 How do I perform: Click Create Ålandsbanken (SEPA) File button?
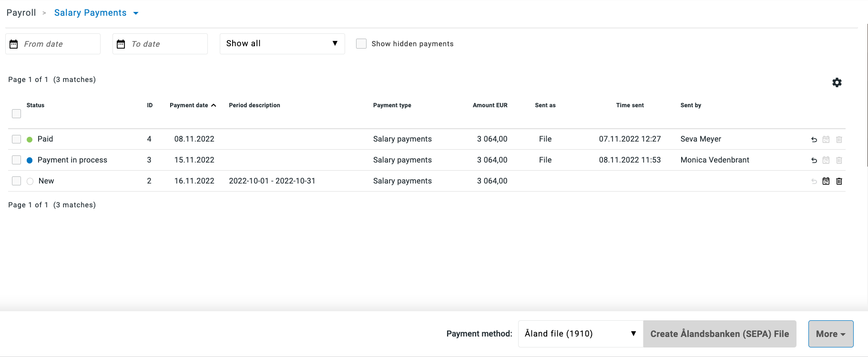[719, 334]
